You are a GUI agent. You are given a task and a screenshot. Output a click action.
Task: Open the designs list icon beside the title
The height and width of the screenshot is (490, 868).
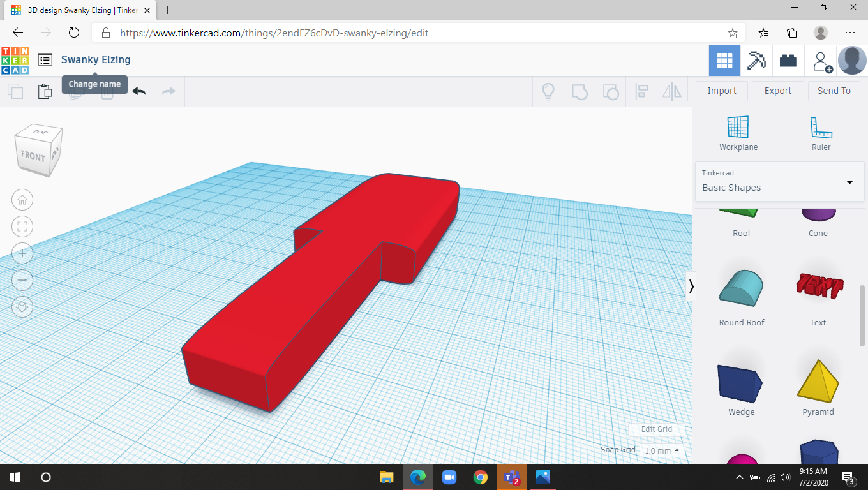click(45, 60)
